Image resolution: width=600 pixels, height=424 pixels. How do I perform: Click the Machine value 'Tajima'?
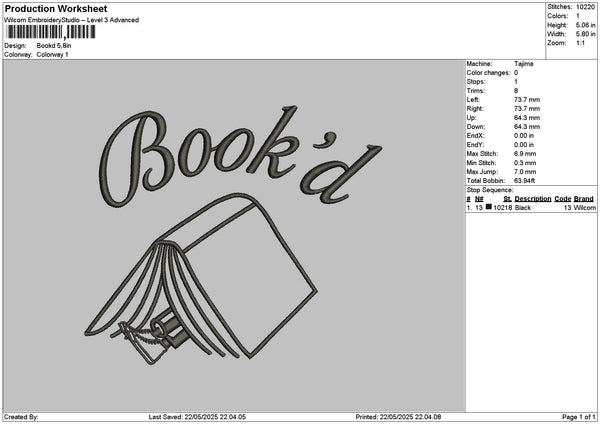(x=523, y=64)
